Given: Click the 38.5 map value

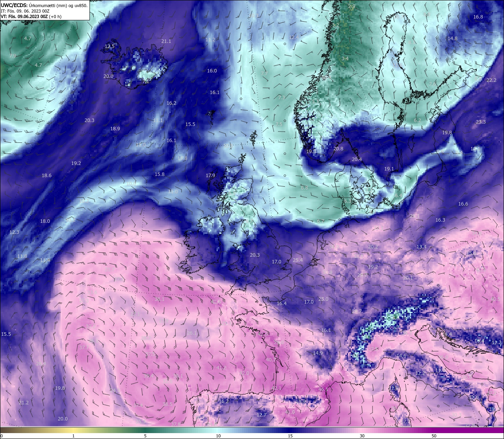Looking at the screenshot, I should coord(168,404).
